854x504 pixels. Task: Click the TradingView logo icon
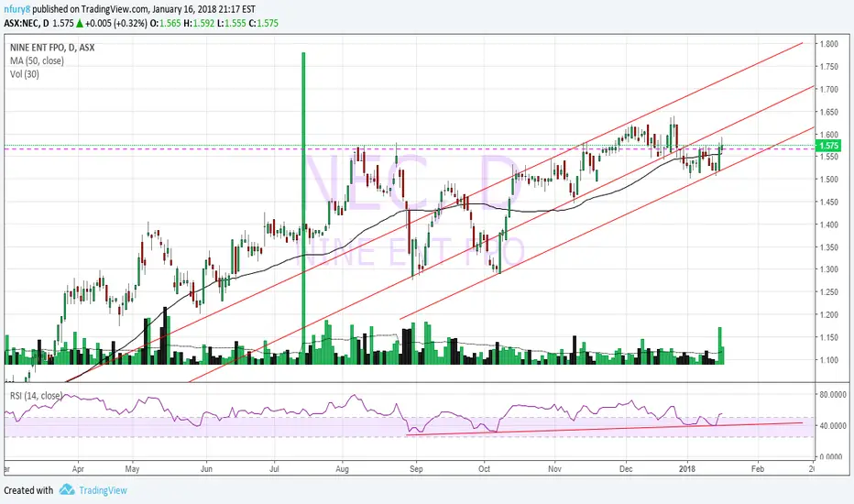click(67, 489)
